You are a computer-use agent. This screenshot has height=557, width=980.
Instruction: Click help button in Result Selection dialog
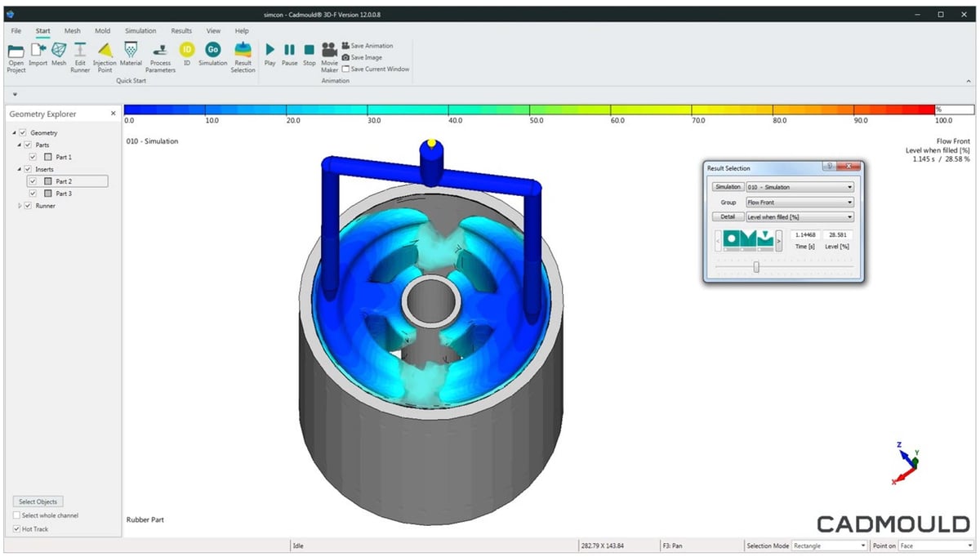[830, 166]
